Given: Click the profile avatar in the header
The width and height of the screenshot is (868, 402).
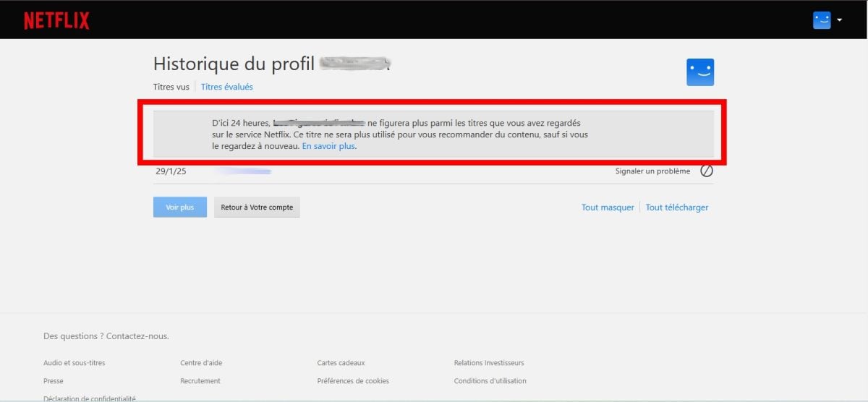Looking at the screenshot, I should (821, 20).
